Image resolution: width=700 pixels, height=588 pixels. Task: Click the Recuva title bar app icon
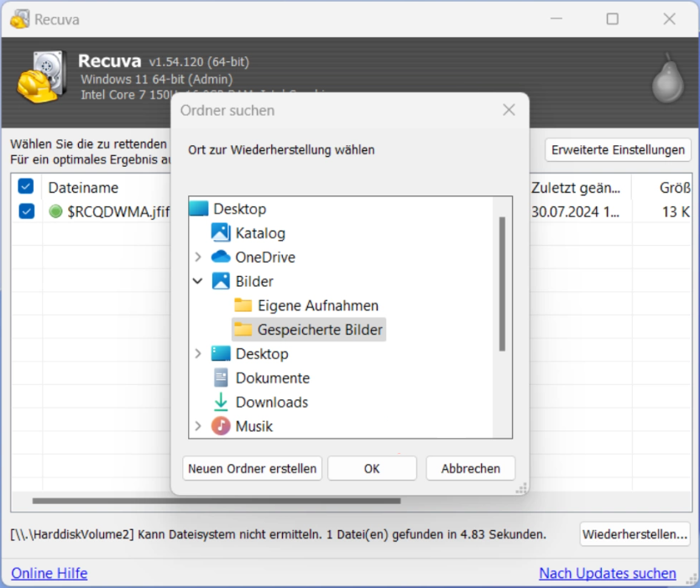tap(19, 19)
